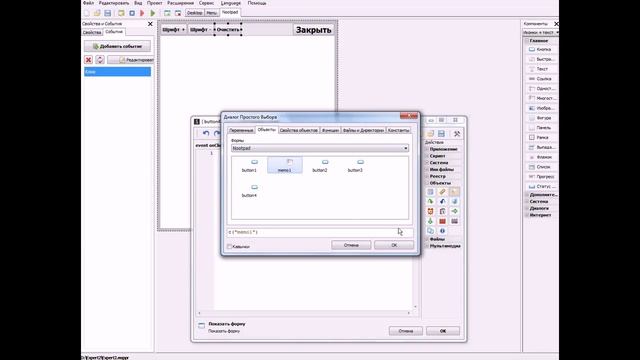Run the project with the green play icon
The image size is (640, 360).
(x=153, y=13)
